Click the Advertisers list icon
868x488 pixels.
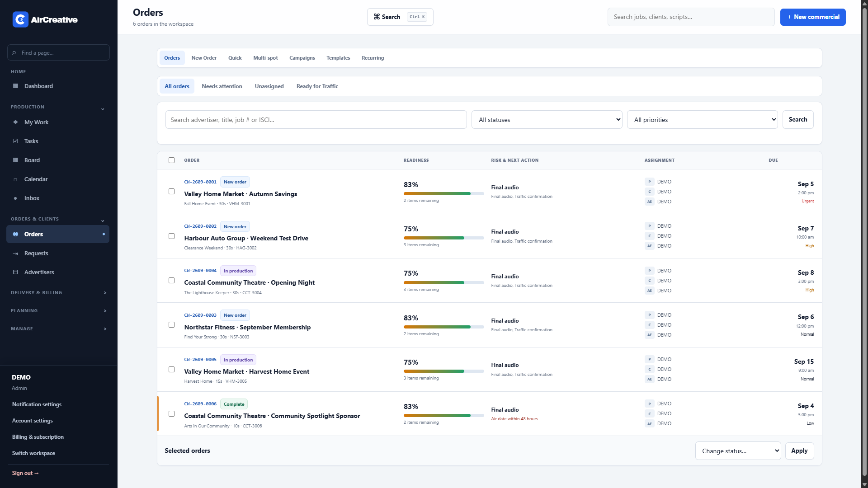15,272
